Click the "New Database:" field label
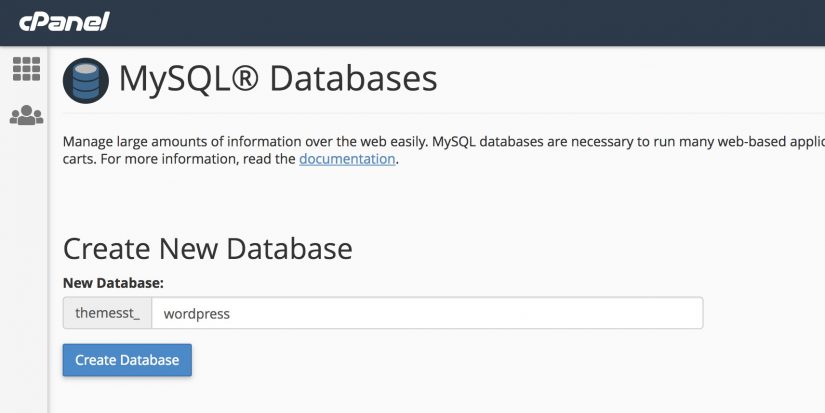 113,283
